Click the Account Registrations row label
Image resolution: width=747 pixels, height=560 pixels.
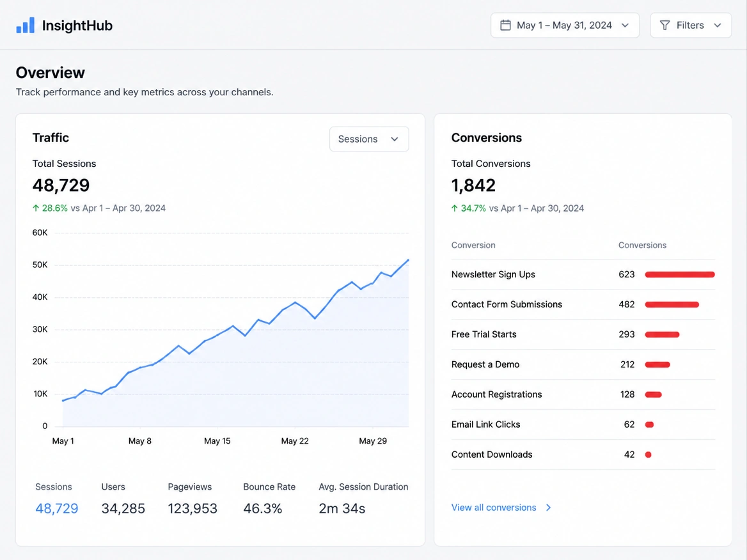click(x=496, y=394)
